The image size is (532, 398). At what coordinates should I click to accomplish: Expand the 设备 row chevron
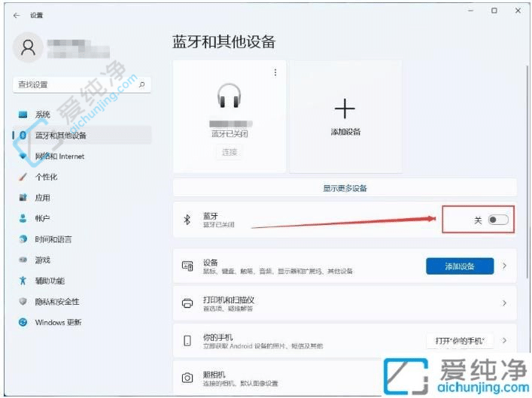click(x=504, y=266)
